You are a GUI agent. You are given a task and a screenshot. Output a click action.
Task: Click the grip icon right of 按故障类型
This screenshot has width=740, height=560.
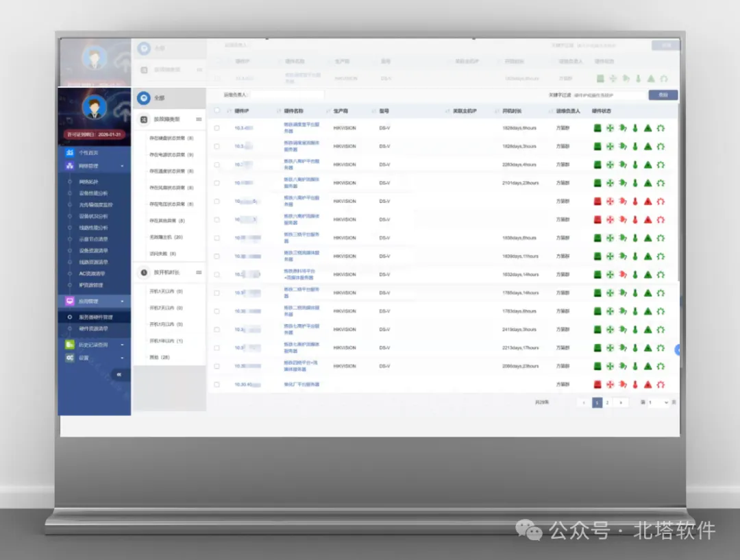[x=199, y=119]
